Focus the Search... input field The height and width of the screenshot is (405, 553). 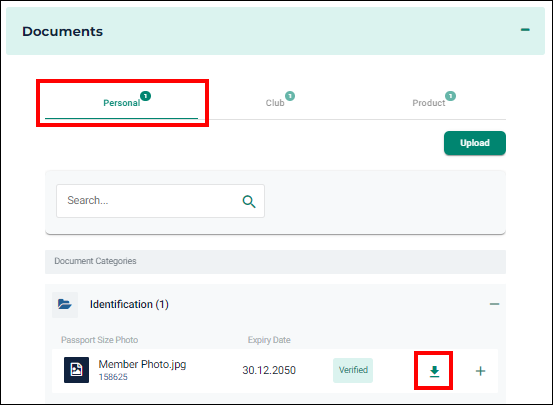pos(160,201)
